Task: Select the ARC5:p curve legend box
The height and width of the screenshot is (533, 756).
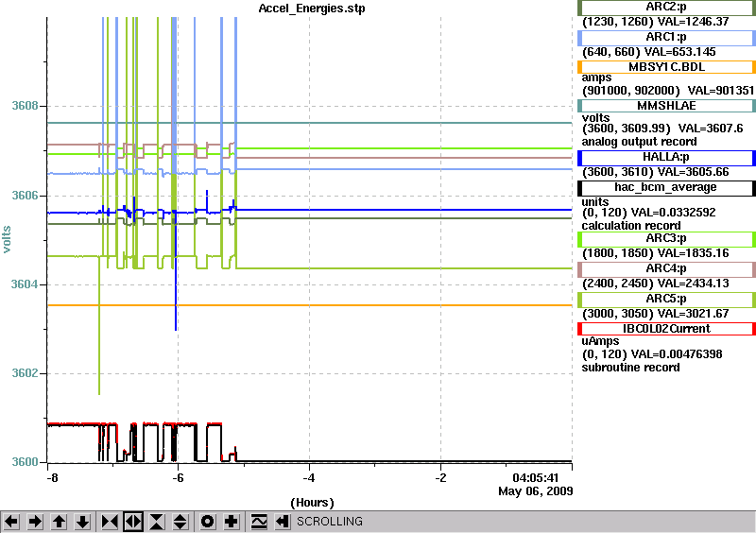Action: tap(666, 299)
